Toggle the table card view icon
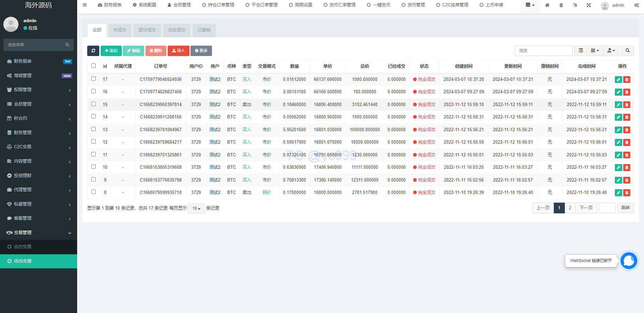This screenshot has height=313, width=644. (581, 51)
